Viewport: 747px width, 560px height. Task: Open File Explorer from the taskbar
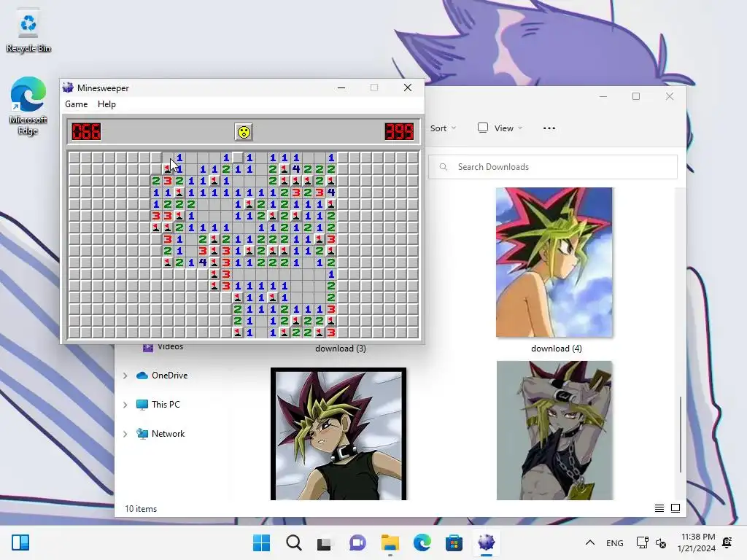click(390, 542)
